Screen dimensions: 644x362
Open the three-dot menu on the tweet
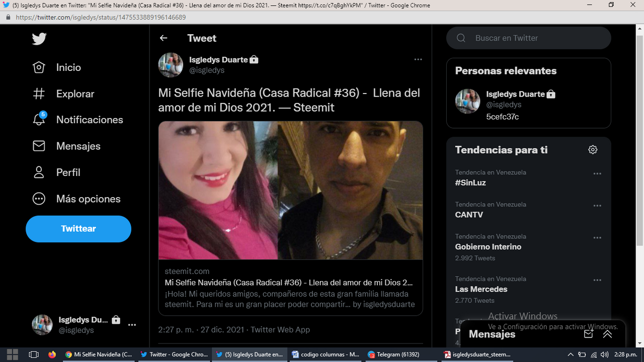[418, 59]
